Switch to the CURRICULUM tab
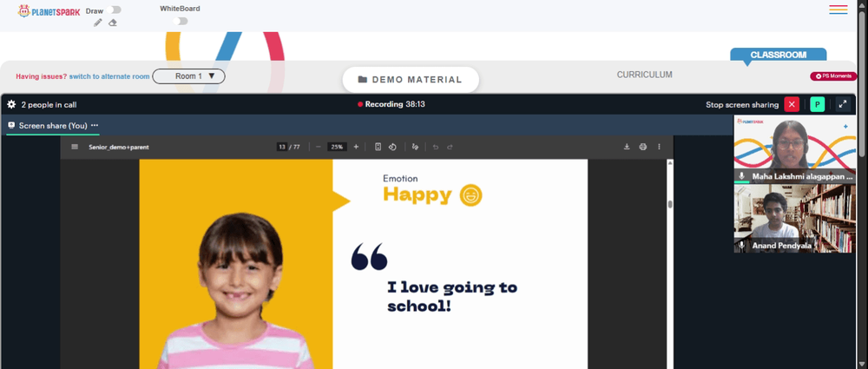The image size is (868, 369). (644, 75)
